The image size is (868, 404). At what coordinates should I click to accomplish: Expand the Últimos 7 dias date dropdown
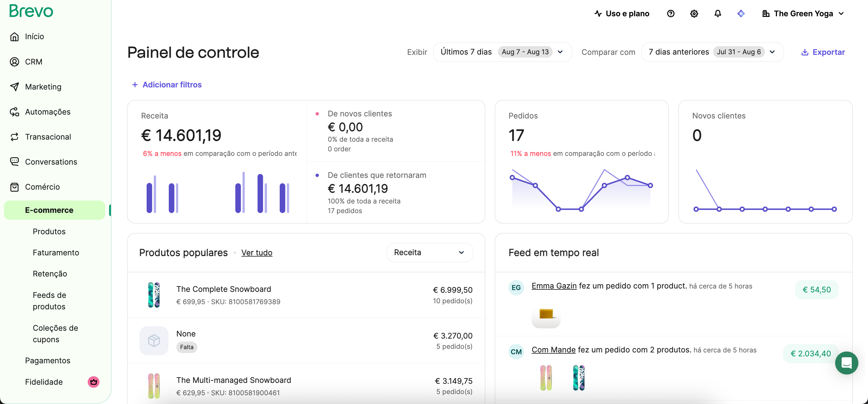click(x=502, y=52)
